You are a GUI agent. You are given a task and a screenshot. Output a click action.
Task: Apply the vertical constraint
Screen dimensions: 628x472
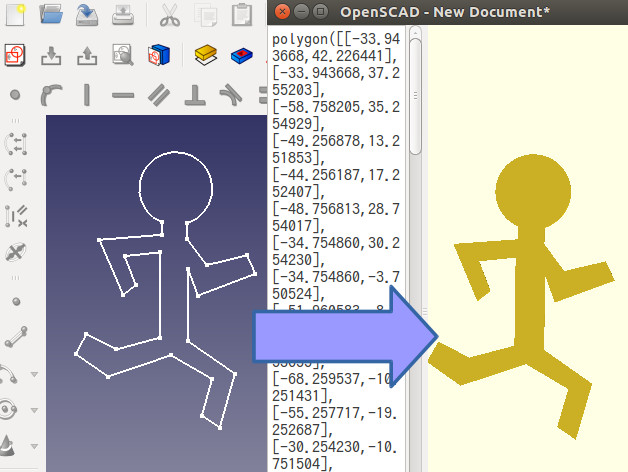coord(87,95)
